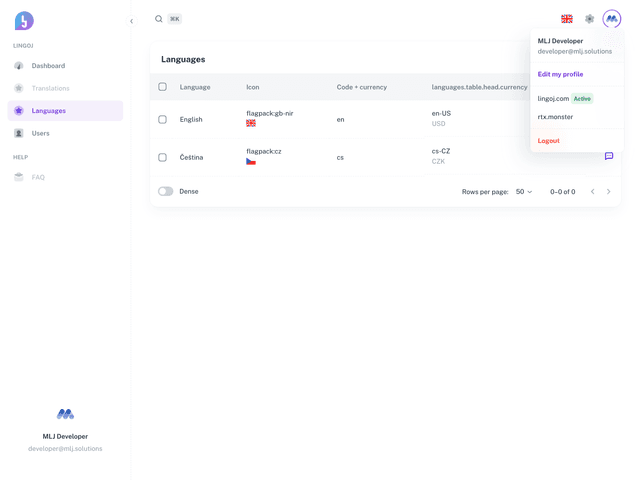
Task: Open FAQ in Help section
Action: pos(38,177)
